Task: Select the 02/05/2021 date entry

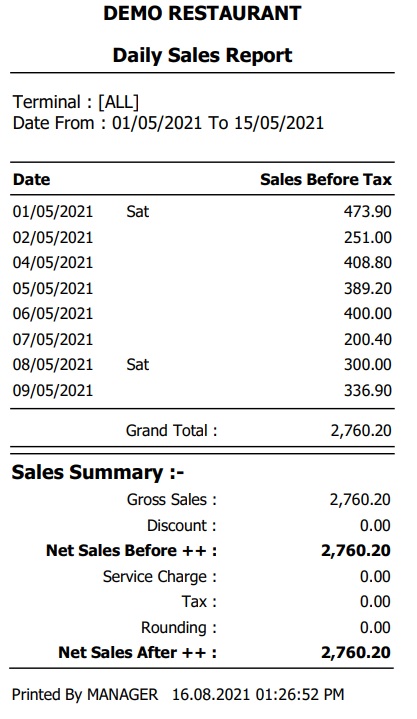Action: [53, 238]
